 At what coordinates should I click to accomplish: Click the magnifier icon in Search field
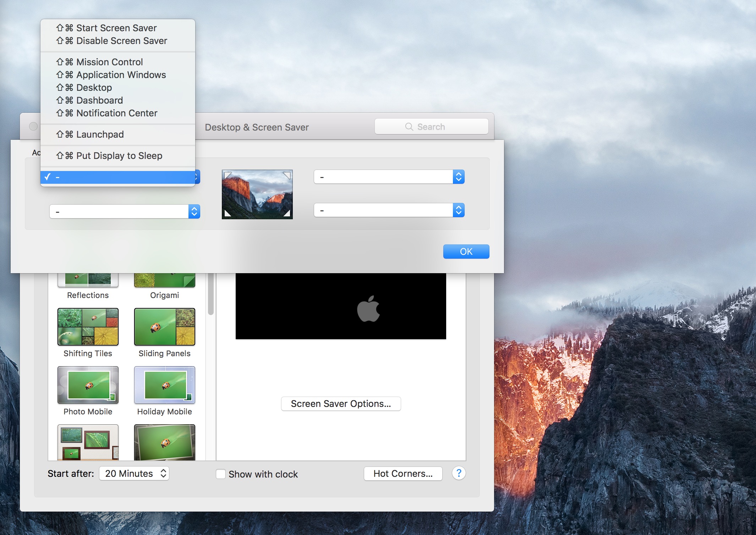coord(409,127)
